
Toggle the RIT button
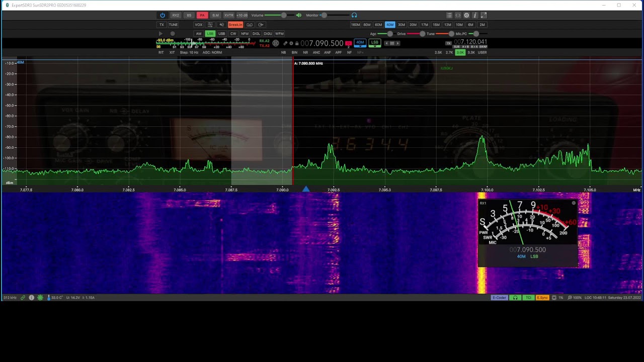pos(161,52)
